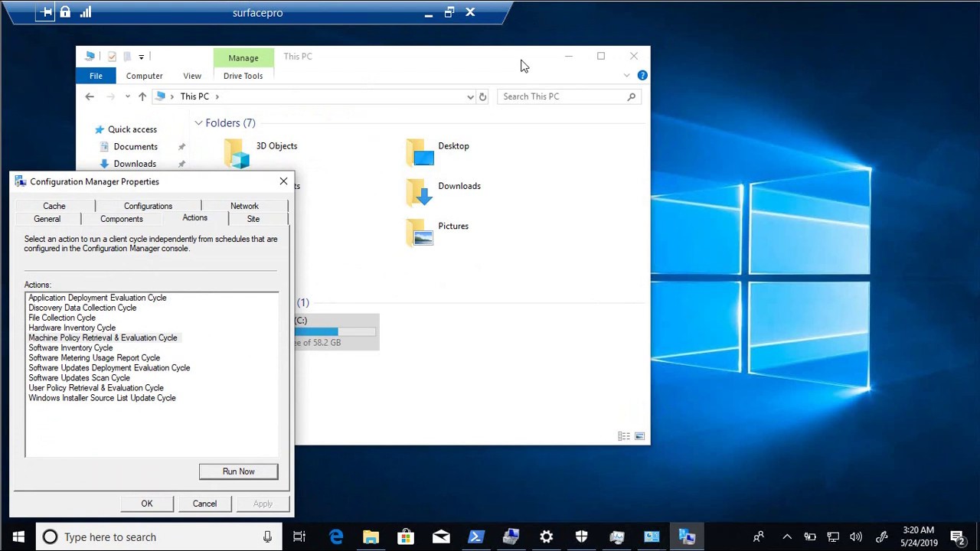Switch to details view icon in status bar
This screenshot has width=980, height=551.
tap(624, 436)
